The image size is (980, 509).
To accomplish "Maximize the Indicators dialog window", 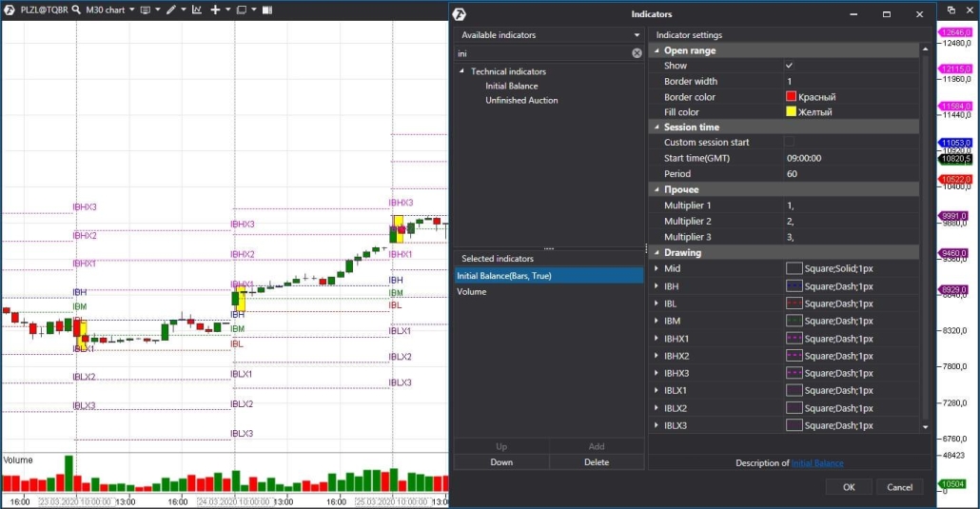I will [886, 13].
